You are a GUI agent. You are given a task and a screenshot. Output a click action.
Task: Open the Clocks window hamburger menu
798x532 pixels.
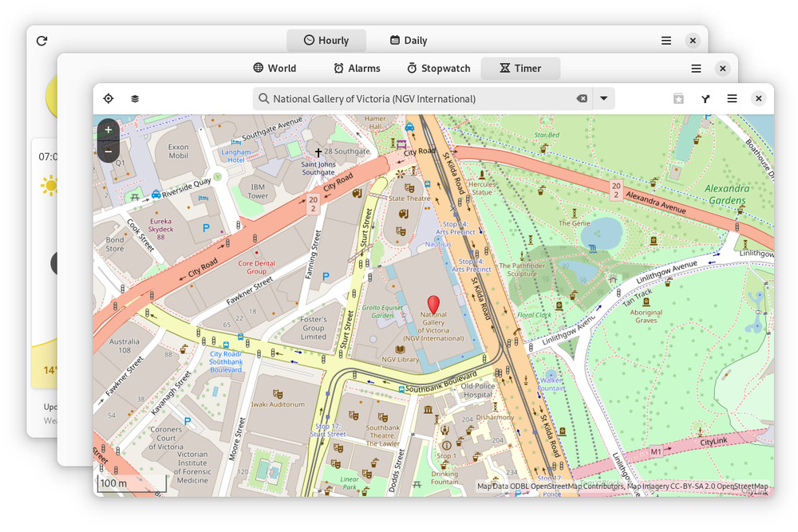(696, 69)
